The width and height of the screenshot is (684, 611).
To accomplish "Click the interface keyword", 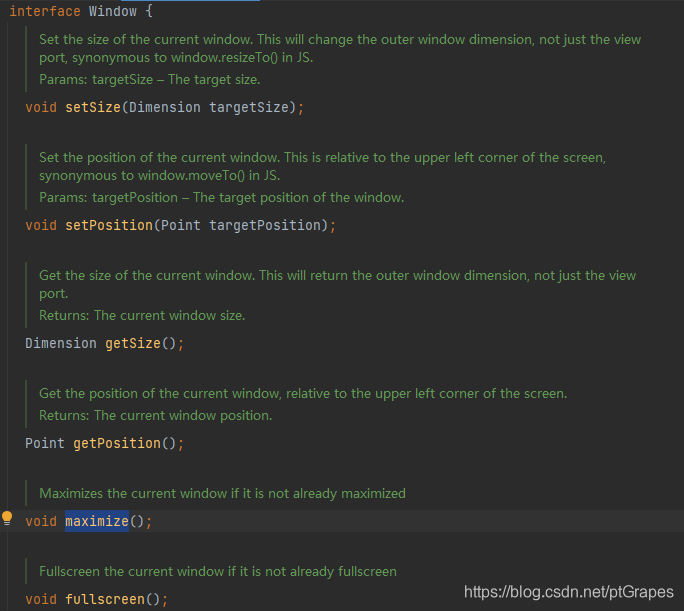I will click(45, 11).
